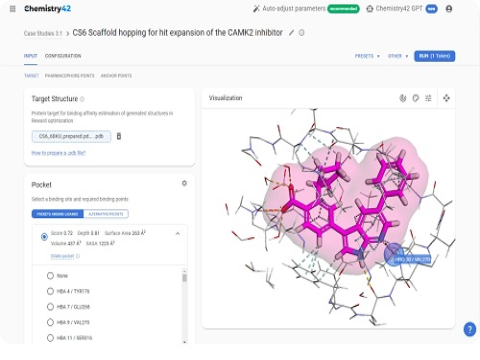Select HBA 7 / GLU268 binding point
This screenshot has height=360, width=480.
pos(50,307)
